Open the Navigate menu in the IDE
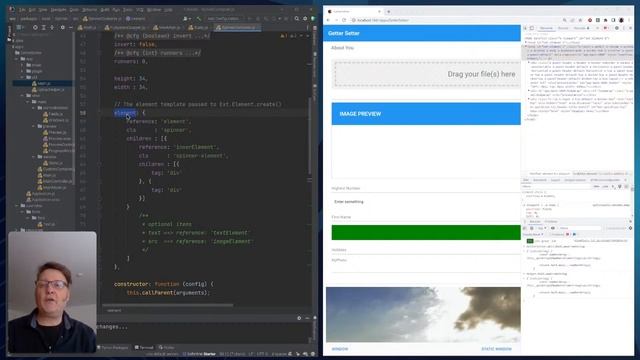The image size is (640, 360). [58, 9]
